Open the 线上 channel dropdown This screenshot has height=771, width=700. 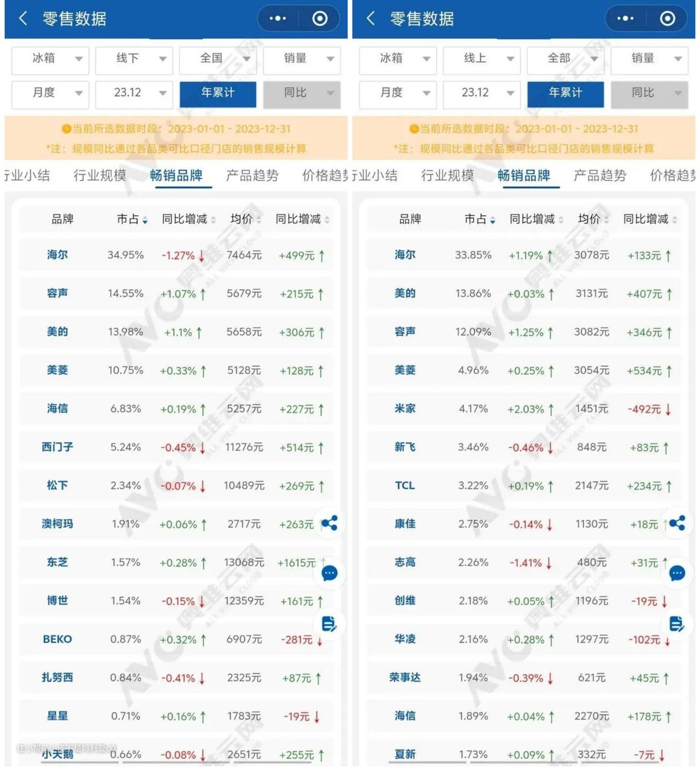482,59
